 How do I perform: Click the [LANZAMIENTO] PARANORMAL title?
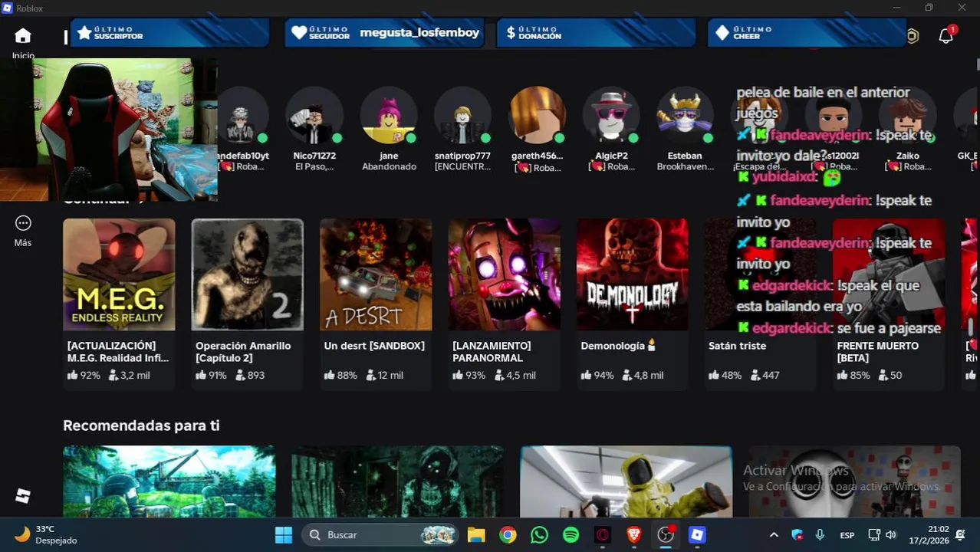click(x=492, y=352)
